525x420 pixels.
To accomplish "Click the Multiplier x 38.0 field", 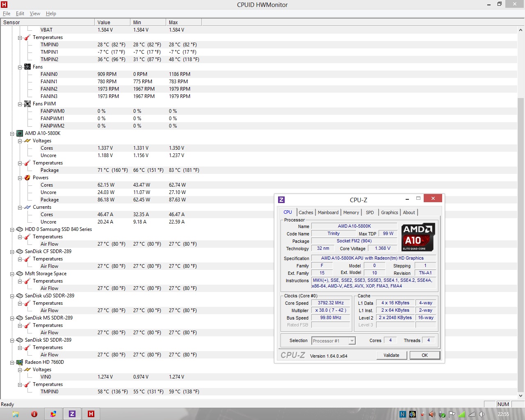I will point(331,310).
